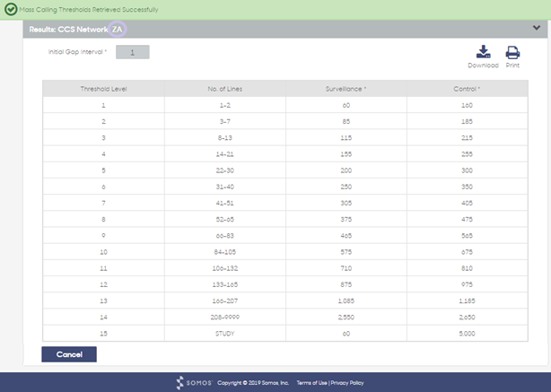Image resolution: width=551 pixels, height=392 pixels.
Task: Click control value 300
Action: (467, 170)
